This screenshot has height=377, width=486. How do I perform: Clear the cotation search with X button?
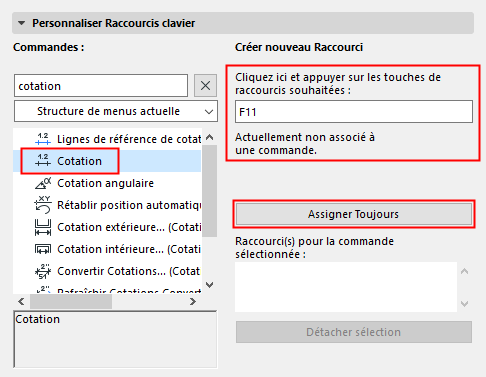pyautogui.click(x=205, y=86)
